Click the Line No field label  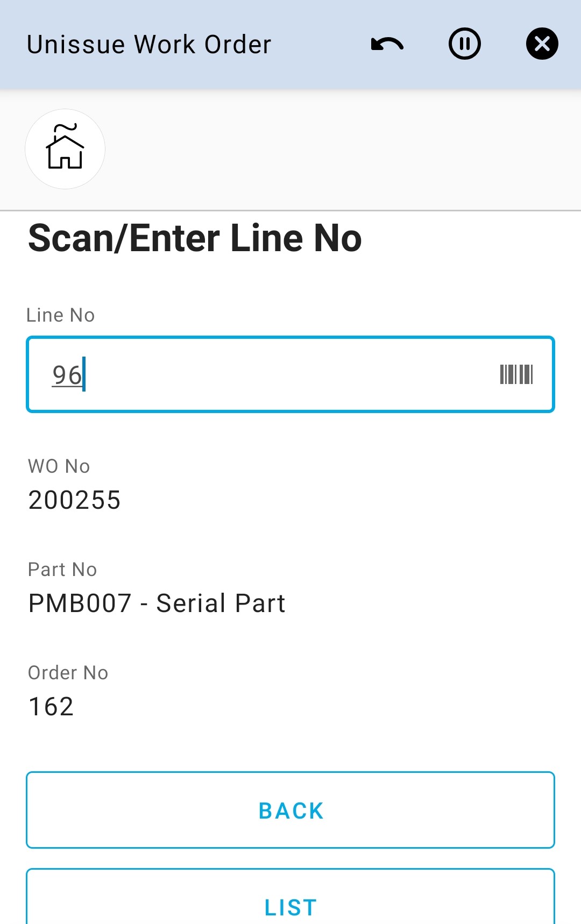click(x=61, y=315)
